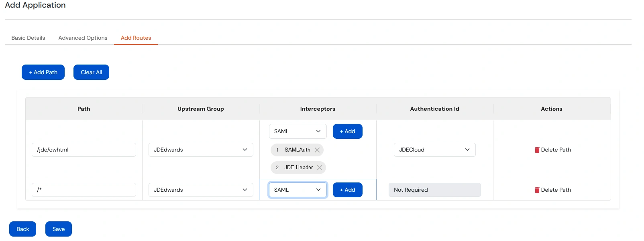The height and width of the screenshot is (241, 644).
Task: Click the Not Required authentication field
Action: click(434, 190)
